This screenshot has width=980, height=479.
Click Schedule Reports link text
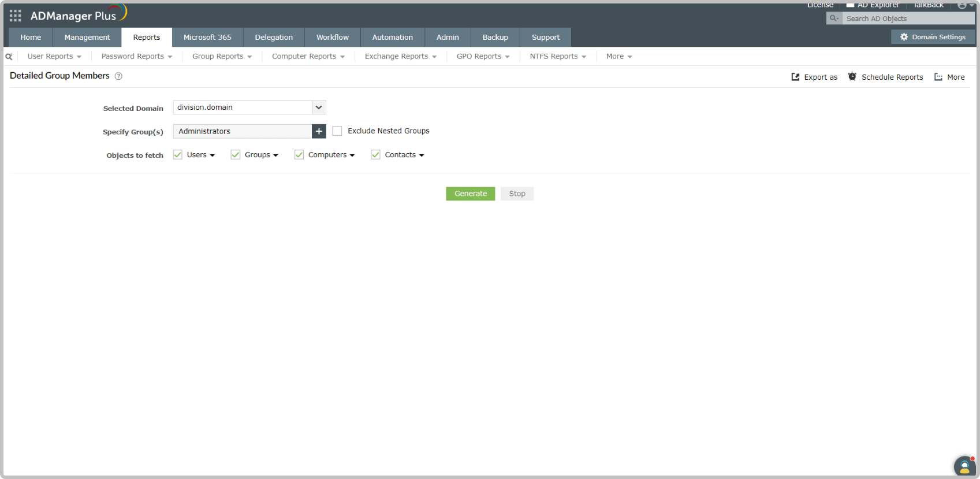(x=892, y=77)
